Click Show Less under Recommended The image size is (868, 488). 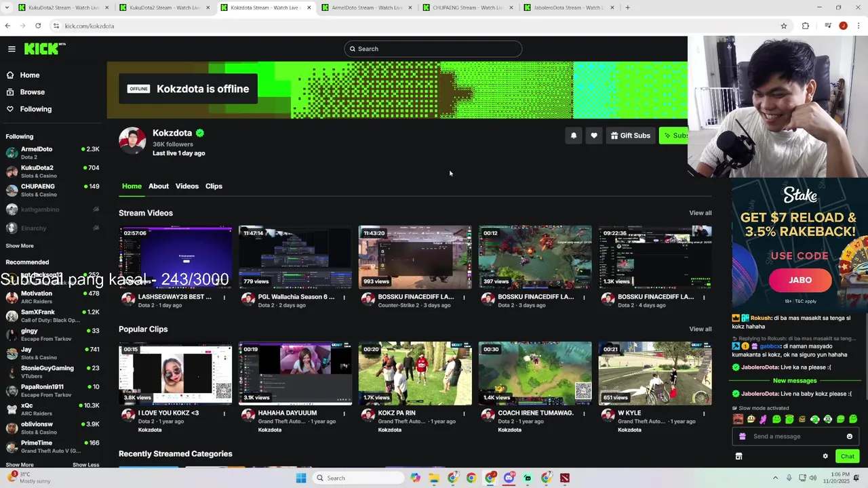click(x=85, y=465)
